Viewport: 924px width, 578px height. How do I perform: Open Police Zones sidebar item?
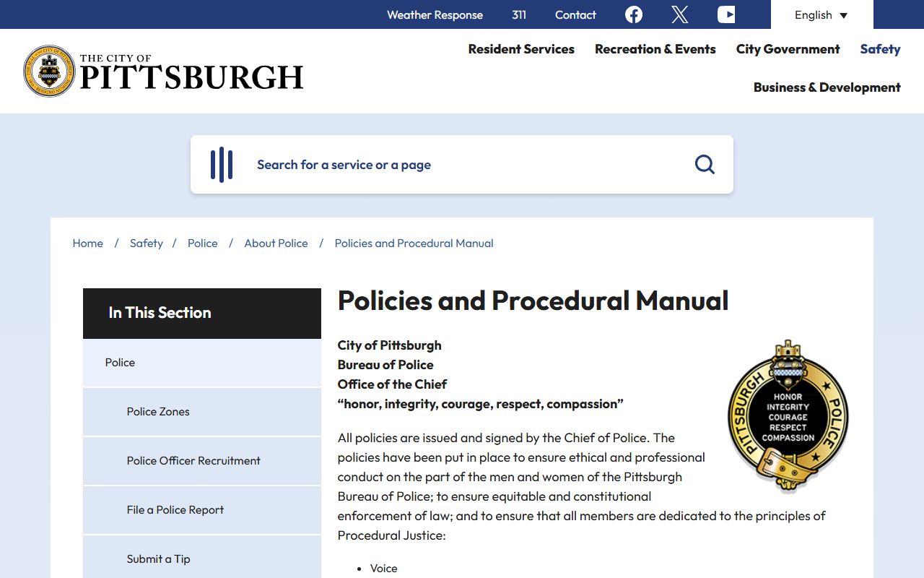click(202, 412)
